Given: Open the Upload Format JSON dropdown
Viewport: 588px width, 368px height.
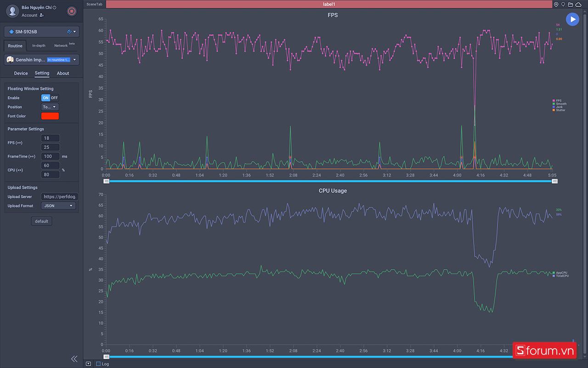Looking at the screenshot, I should click(58, 206).
